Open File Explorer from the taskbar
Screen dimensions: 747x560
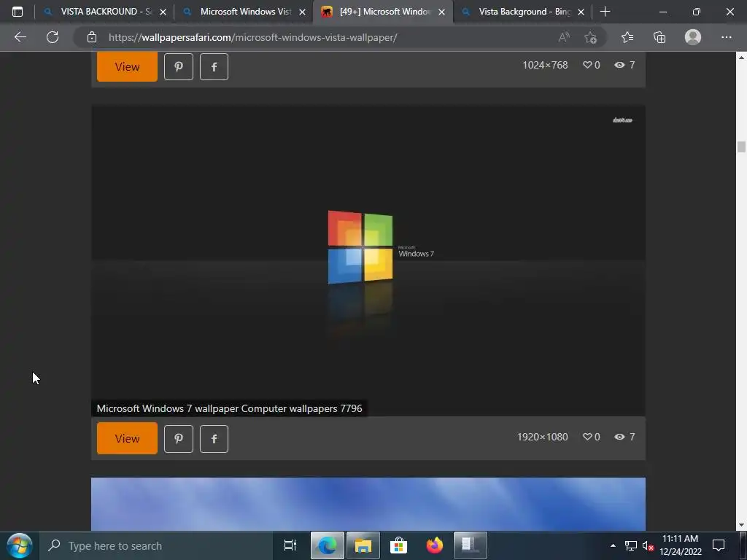point(363,545)
